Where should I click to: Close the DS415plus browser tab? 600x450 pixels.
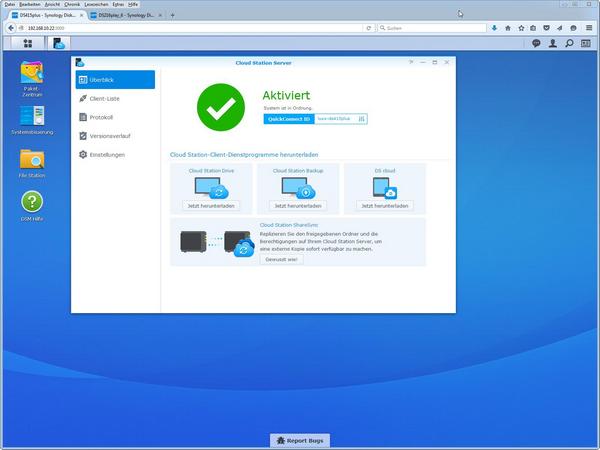pyautogui.click(x=82, y=15)
